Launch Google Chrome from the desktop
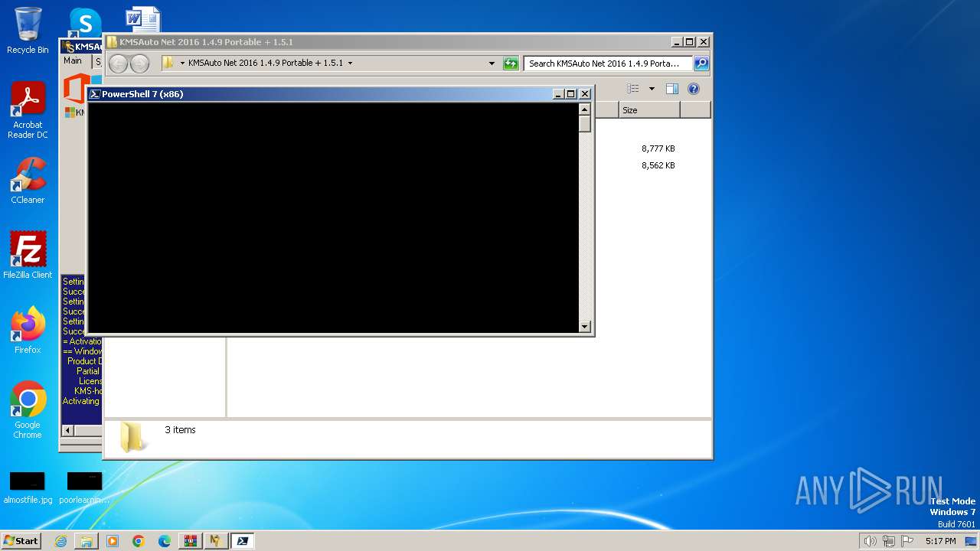Screen dimensions: 980x551 click(x=28, y=409)
